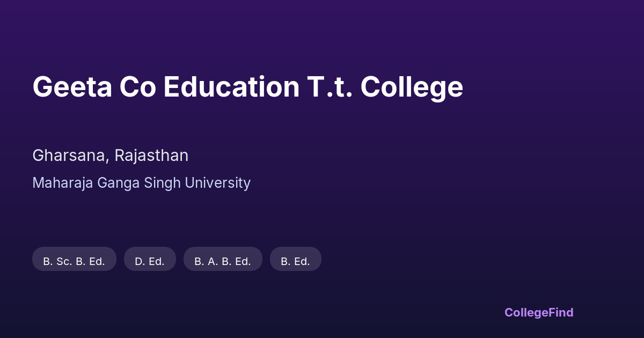
Task: Click the Geeta Co Education T.t. College title
Action: [247, 87]
